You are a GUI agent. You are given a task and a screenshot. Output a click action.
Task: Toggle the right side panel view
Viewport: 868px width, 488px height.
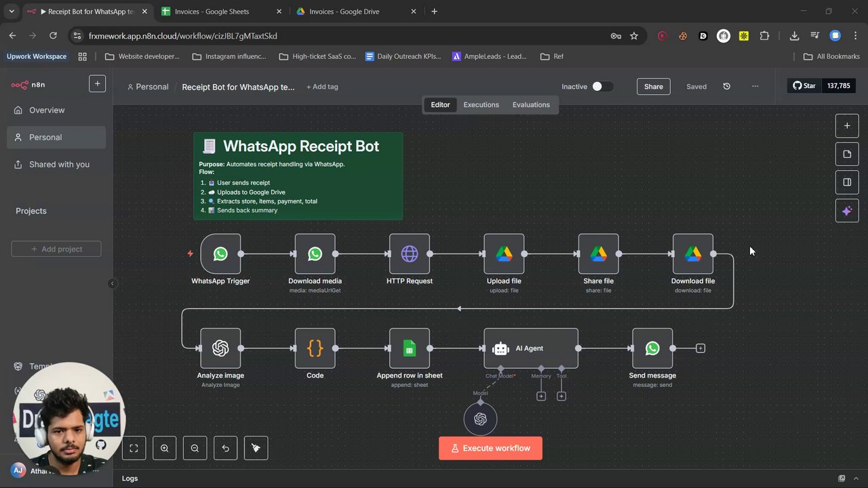[x=847, y=182]
